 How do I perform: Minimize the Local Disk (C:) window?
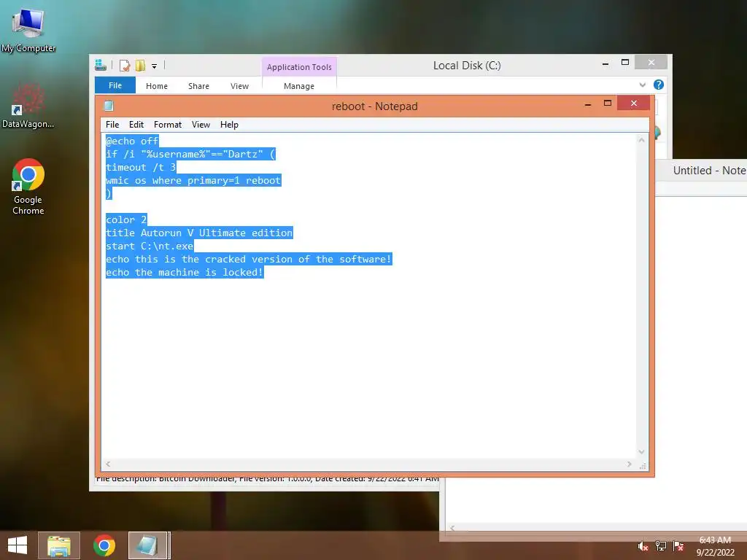click(605, 63)
